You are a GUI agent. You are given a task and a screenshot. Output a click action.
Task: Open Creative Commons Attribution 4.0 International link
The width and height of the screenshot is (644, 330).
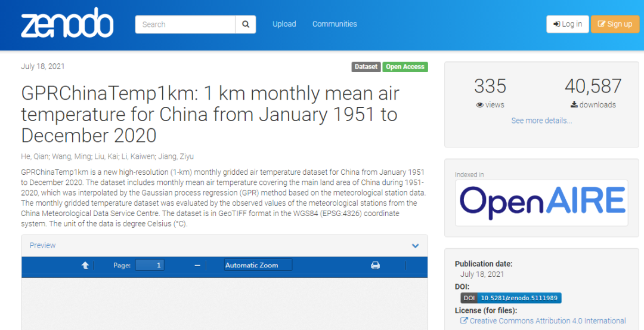pos(547,320)
